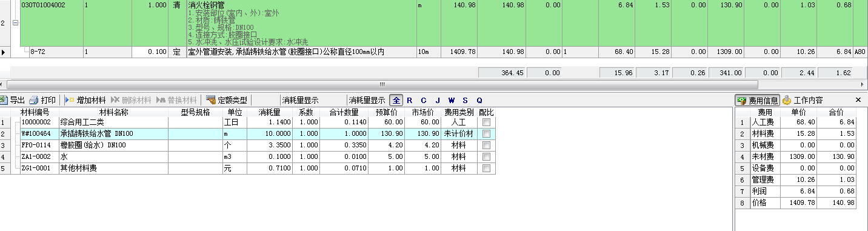Click the total 364.45 in summary row
The width and height of the screenshot is (868, 231).
[x=501, y=73]
